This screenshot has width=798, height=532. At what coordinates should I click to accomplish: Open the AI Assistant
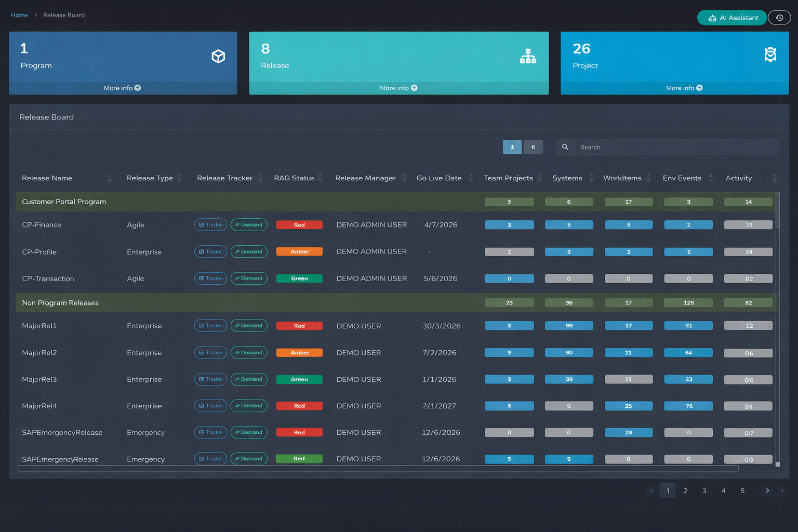(732, 18)
